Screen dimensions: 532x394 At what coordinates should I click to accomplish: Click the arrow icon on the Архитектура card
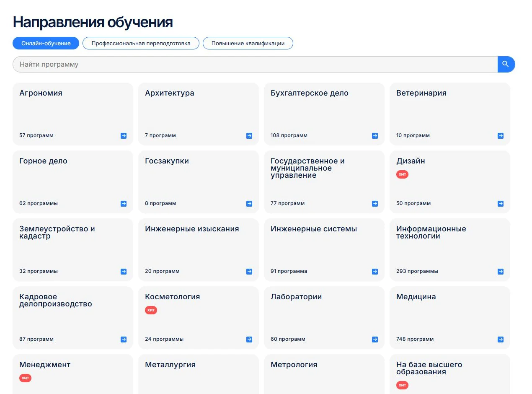249,136
